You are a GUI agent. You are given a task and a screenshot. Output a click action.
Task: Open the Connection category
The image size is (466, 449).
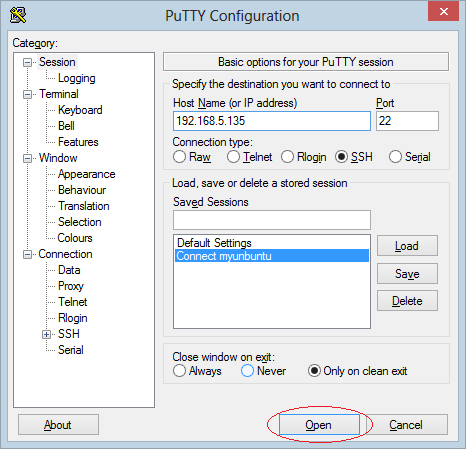click(x=65, y=254)
